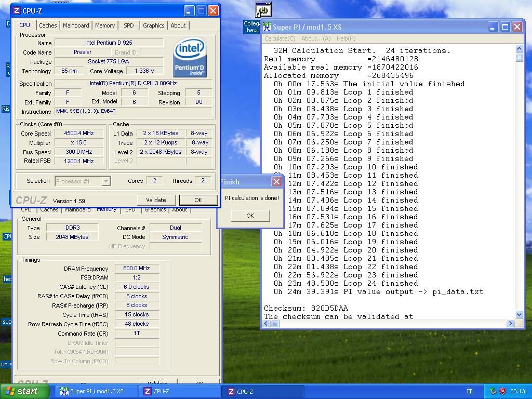Click Core Voltage value 1.336 V
This screenshot has height=399, width=532.
pos(144,71)
